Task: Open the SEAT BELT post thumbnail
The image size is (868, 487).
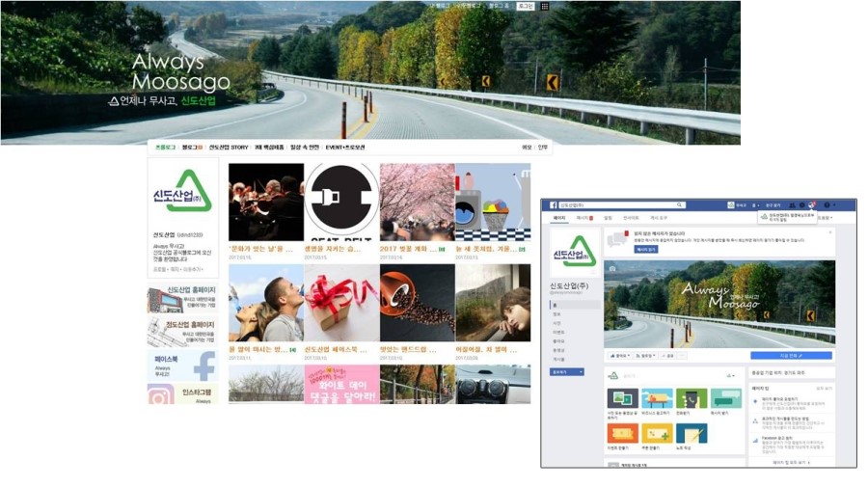Action: click(341, 202)
